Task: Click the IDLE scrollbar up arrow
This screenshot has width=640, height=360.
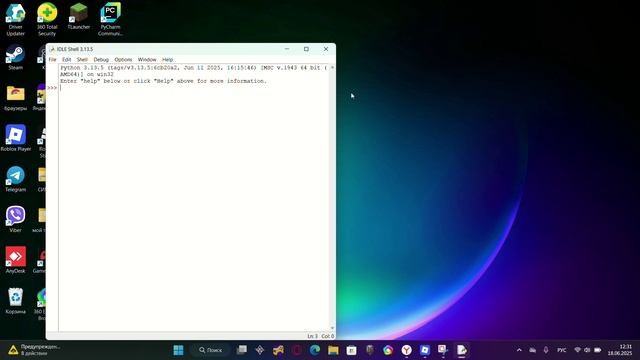Action: pyautogui.click(x=332, y=68)
